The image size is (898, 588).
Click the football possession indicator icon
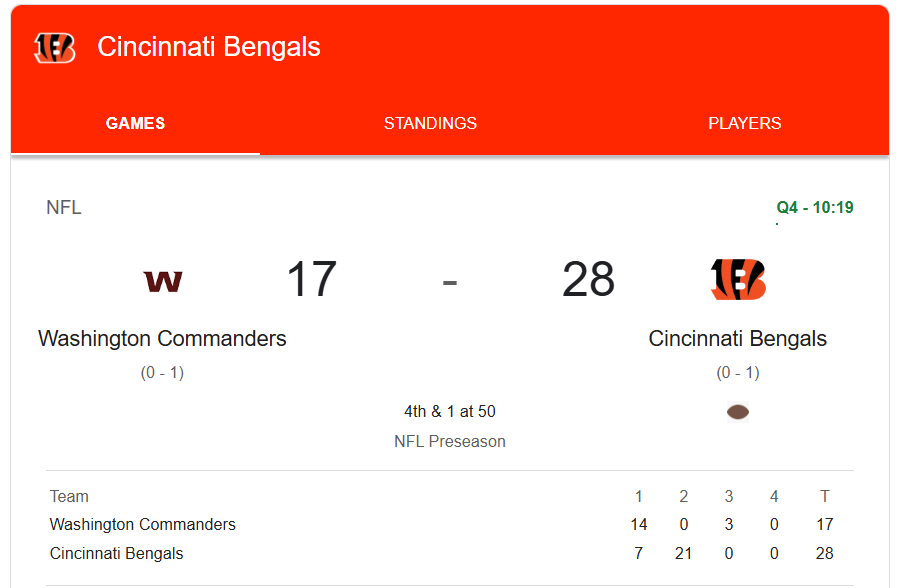[738, 412]
